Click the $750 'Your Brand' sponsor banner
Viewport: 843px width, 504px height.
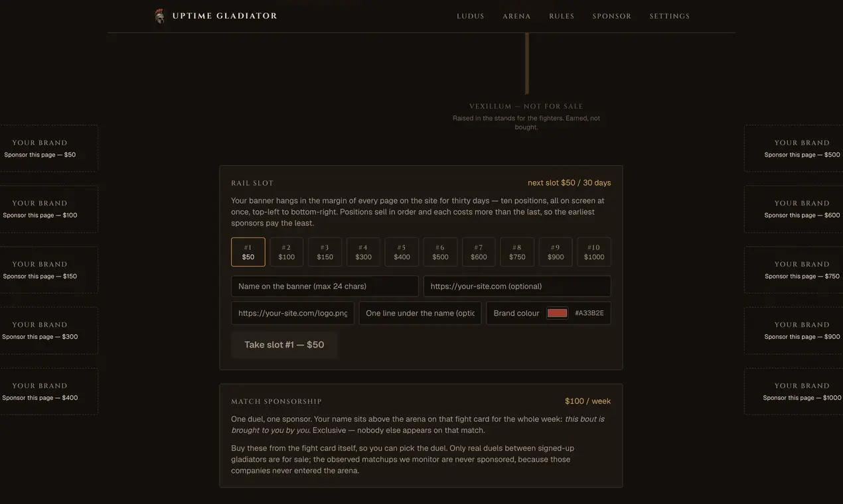(x=794, y=270)
